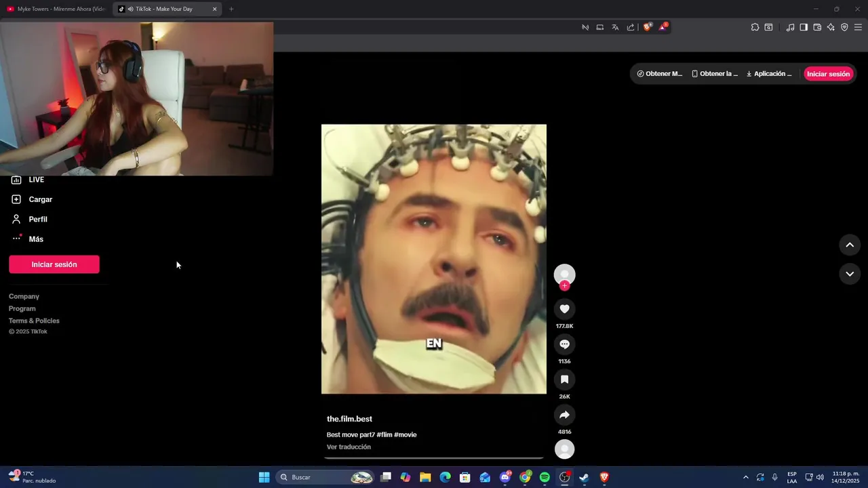
Task: Click the #flim hashtag
Action: coord(384,434)
